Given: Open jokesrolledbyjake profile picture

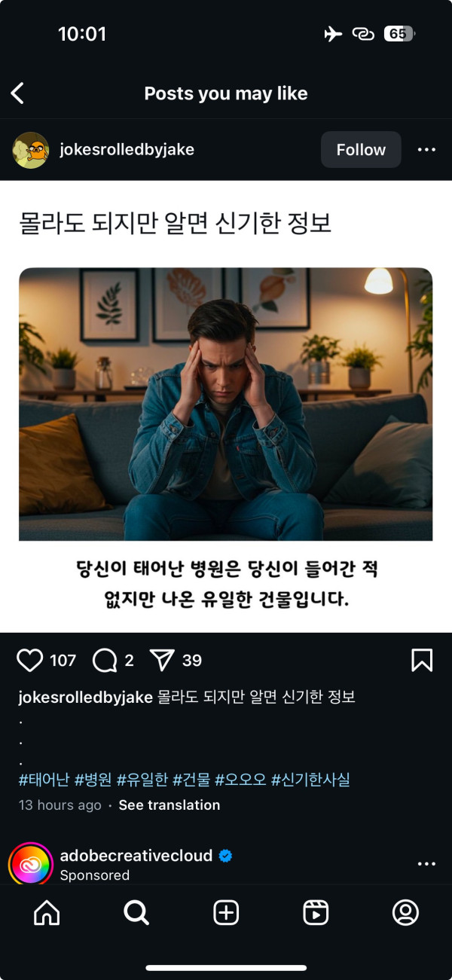Looking at the screenshot, I should point(31,150).
